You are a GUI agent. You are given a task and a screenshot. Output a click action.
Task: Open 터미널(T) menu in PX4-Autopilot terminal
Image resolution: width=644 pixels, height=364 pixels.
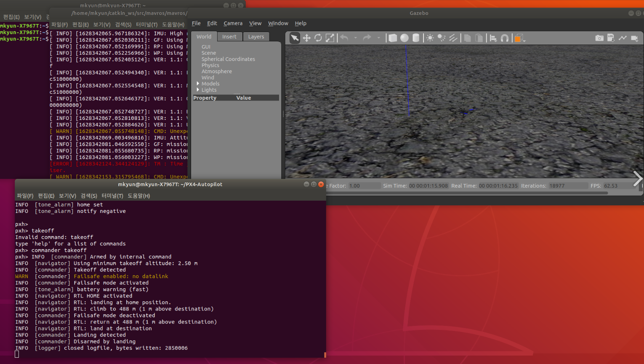[112, 196]
